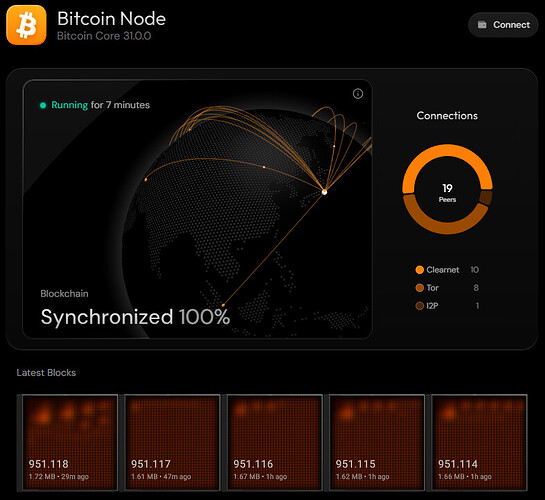Select the Clearnet orange legend dot

[x=420, y=270]
